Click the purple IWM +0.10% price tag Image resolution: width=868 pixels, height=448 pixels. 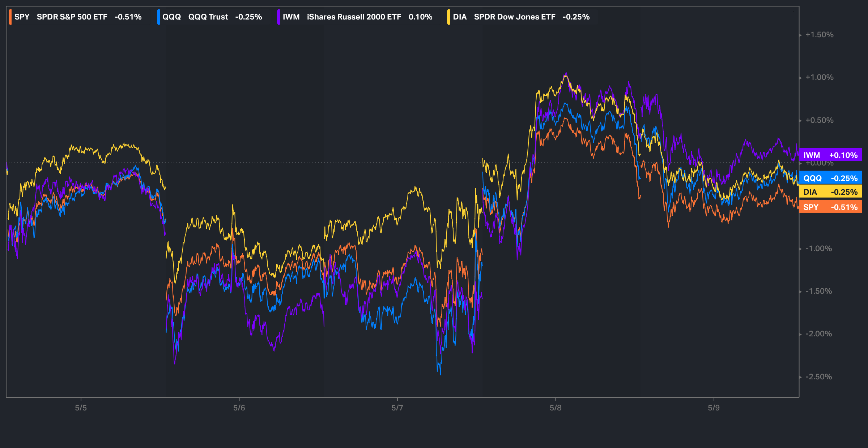point(830,155)
